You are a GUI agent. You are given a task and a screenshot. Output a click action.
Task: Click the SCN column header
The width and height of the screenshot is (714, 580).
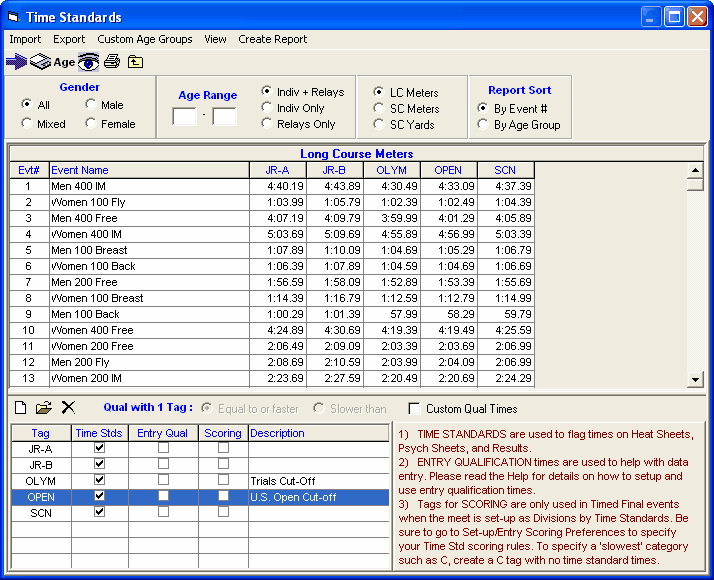pos(505,170)
